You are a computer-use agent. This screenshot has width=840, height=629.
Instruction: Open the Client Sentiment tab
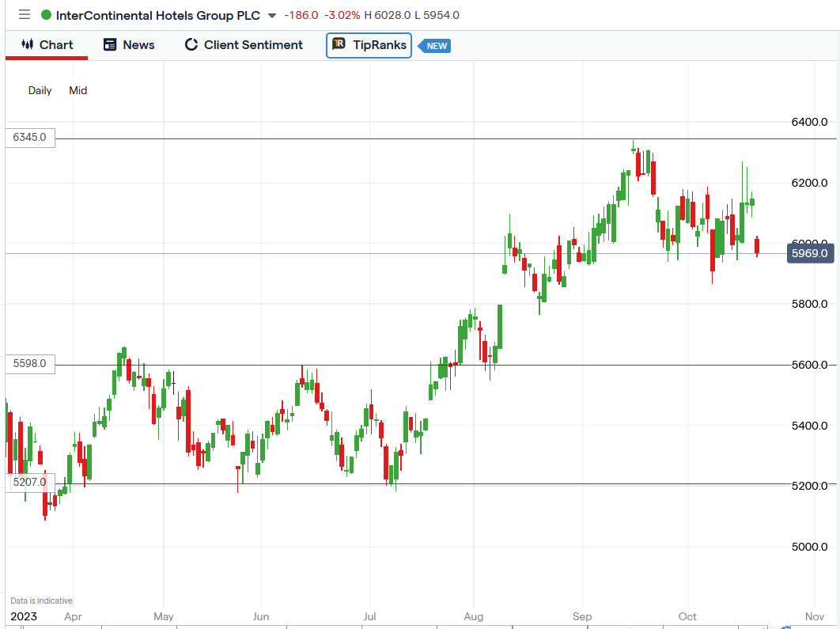(x=244, y=45)
